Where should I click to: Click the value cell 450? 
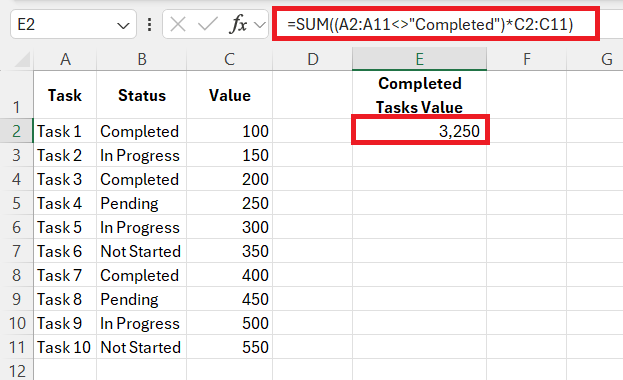(229, 299)
